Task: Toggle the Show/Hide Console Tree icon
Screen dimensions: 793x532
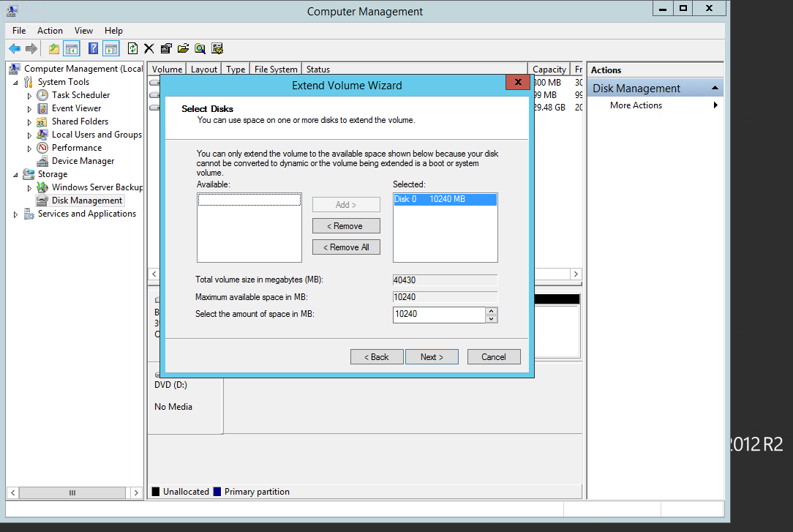Action: (72, 48)
